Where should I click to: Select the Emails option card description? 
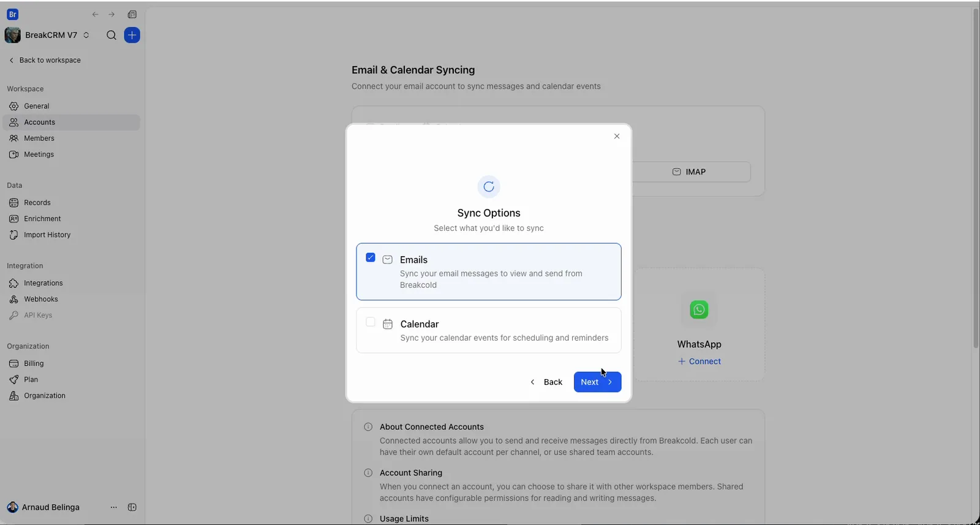[491, 279]
